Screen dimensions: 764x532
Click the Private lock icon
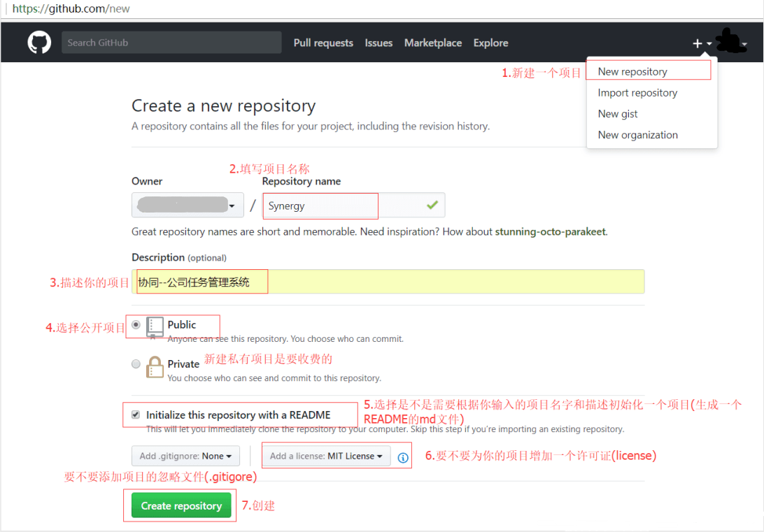155,367
